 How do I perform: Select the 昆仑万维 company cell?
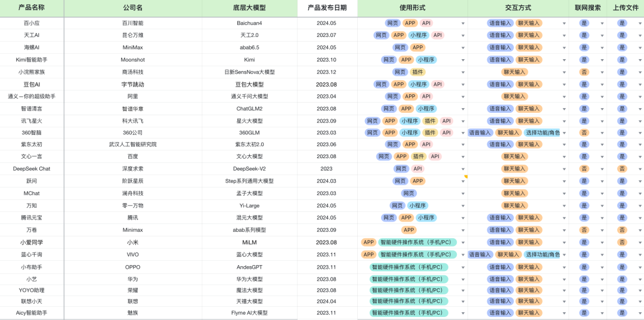(x=132, y=35)
